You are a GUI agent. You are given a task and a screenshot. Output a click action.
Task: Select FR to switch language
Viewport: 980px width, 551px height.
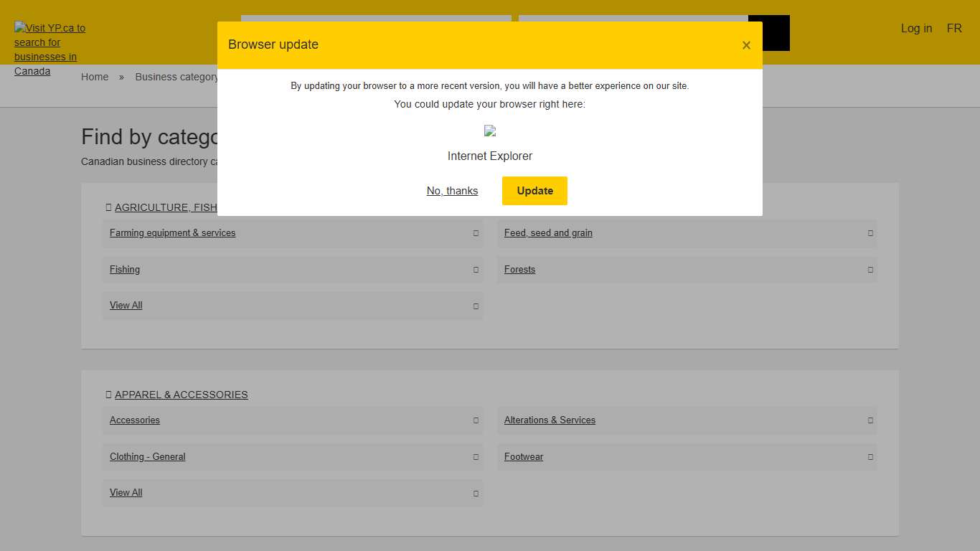click(x=954, y=28)
